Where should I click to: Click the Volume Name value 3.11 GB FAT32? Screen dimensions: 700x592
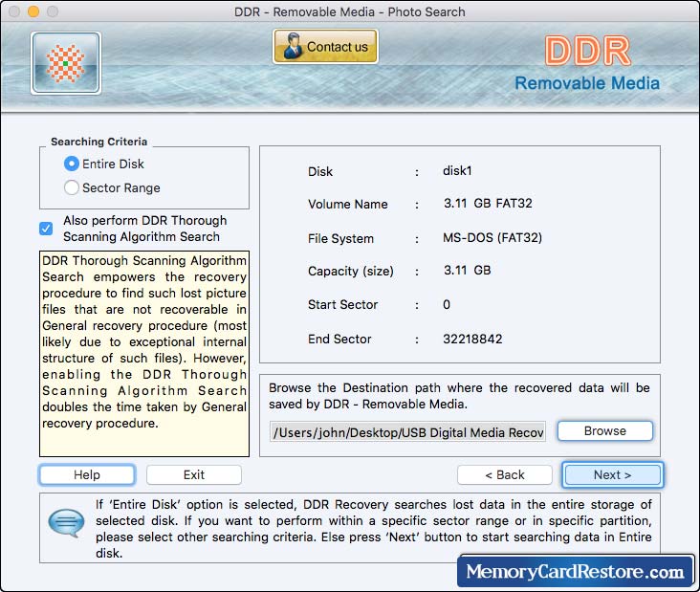point(488,203)
